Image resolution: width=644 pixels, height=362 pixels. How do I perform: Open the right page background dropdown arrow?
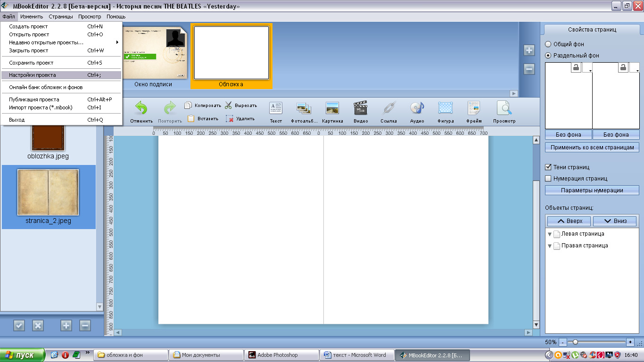pyautogui.click(x=635, y=68)
